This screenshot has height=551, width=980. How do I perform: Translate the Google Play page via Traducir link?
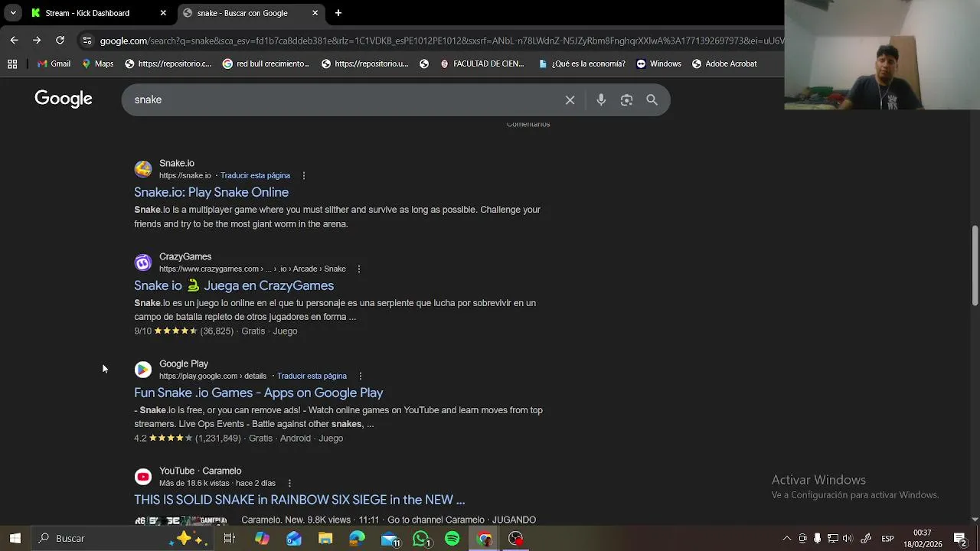(x=312, y=376)
